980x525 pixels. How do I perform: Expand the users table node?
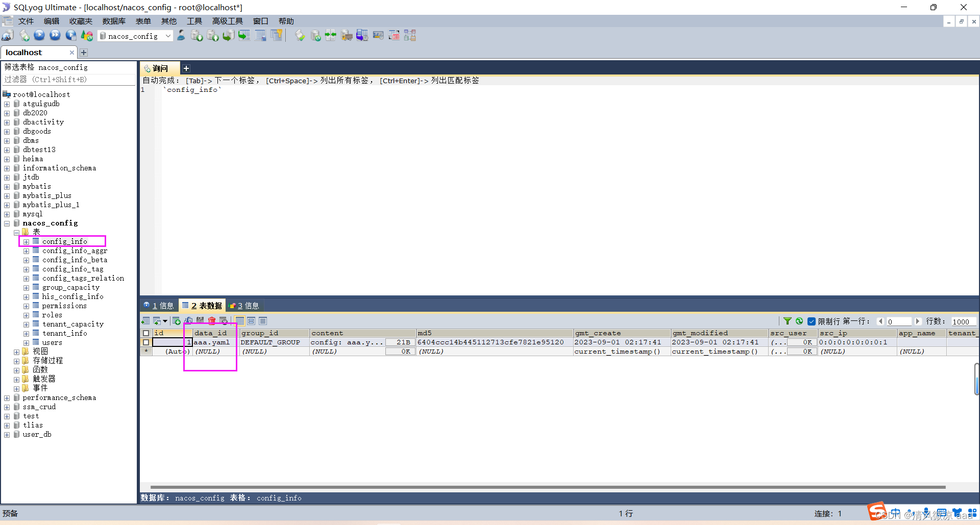pos(26,343)
